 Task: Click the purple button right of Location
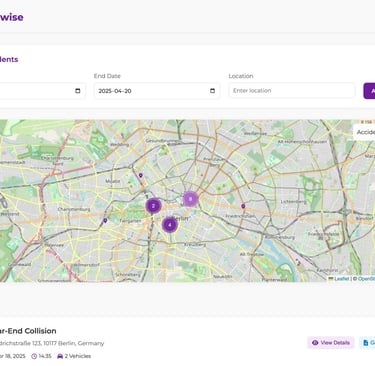(369, 91)
